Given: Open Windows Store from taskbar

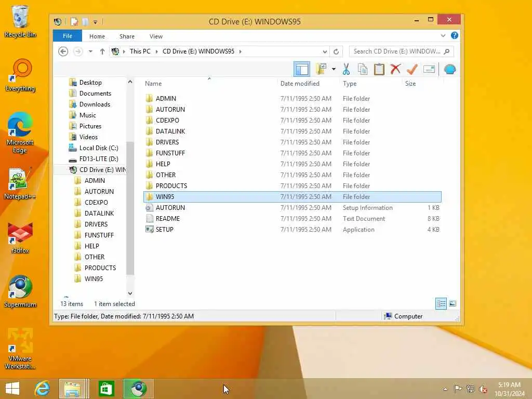Looking at the screenshot, I should tap(106, 389).
